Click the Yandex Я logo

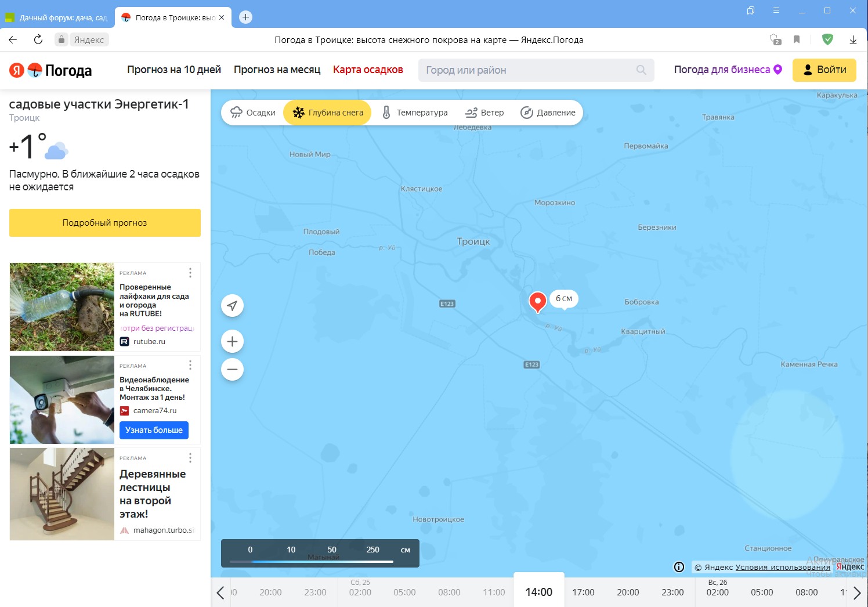coord(16,70)
